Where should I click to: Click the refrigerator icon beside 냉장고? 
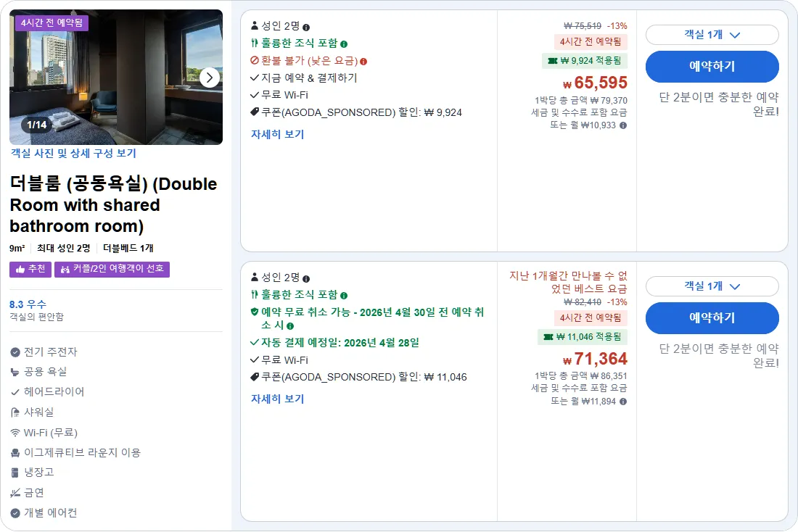pyautogui.click(x=15, y=473)
